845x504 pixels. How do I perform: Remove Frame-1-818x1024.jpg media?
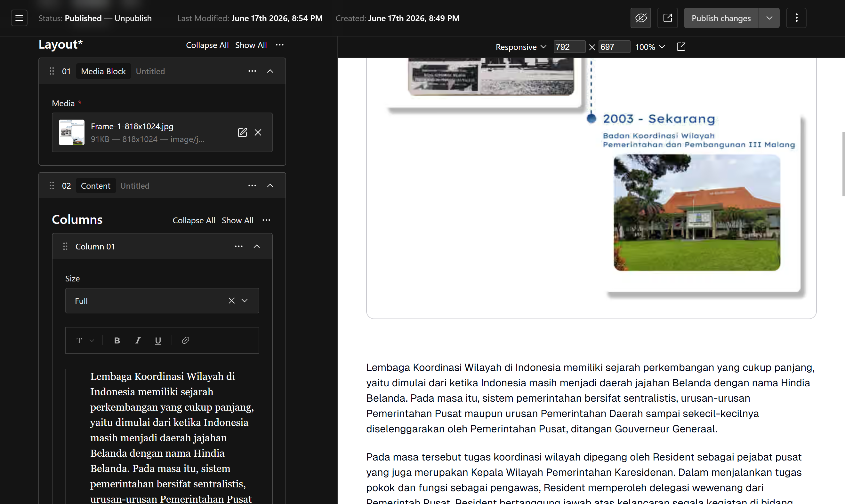tap(258, 132)
